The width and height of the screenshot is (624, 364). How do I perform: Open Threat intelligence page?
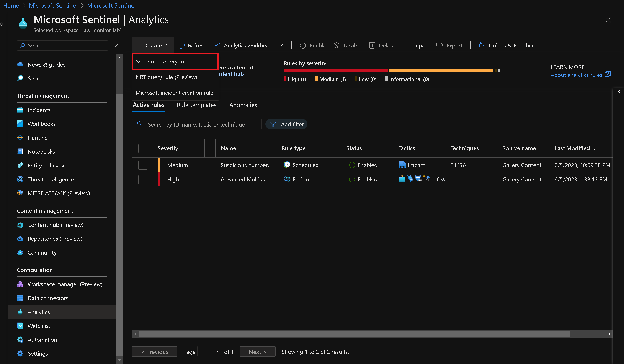(51, 179)
